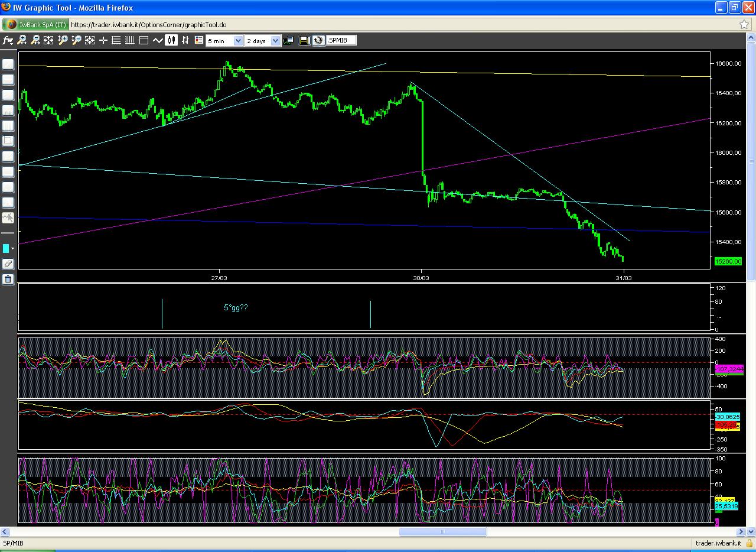
Task: Click the -107,3244 indicator value
Action: coord(729,369)
